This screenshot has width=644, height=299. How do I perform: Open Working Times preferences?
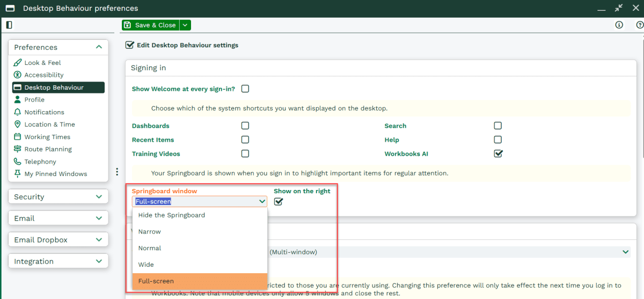click(47, 137)
